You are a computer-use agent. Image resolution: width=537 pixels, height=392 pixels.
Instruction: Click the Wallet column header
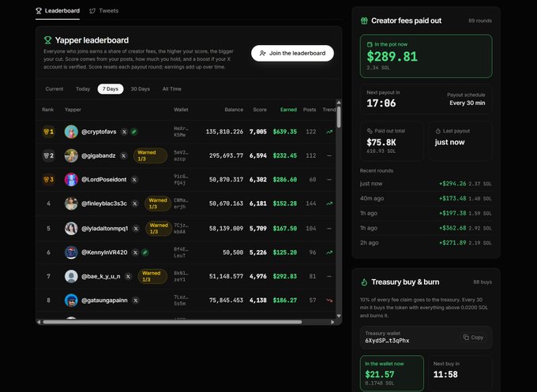point(181,110)
